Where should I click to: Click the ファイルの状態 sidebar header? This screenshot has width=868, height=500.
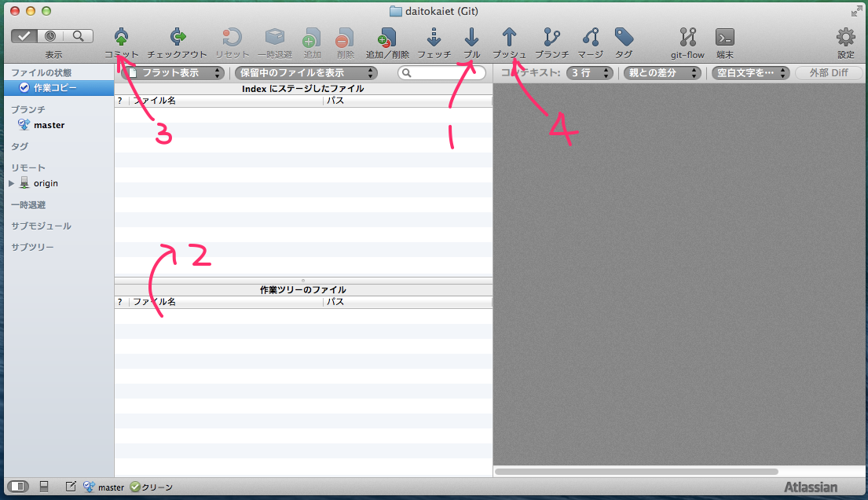coord(42,72)
